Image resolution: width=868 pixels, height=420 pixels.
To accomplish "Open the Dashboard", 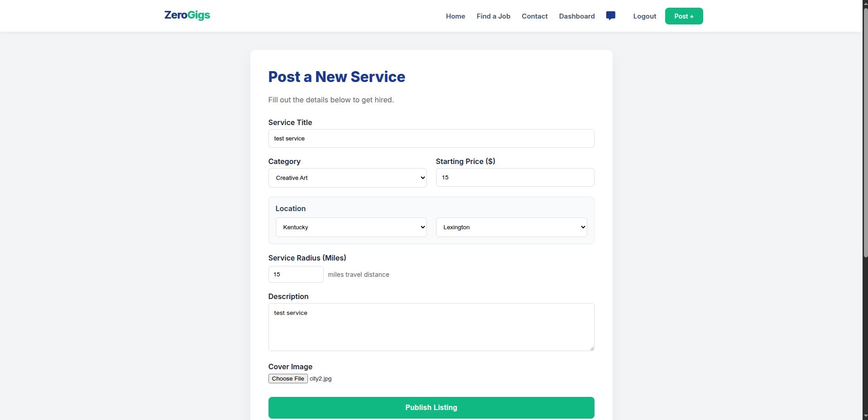I will click(576, 16).
